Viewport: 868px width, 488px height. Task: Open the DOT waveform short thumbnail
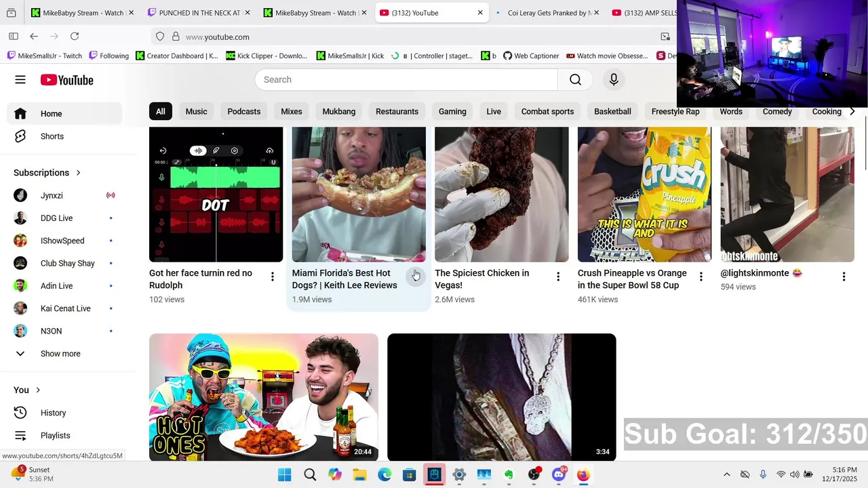(216, 195)
